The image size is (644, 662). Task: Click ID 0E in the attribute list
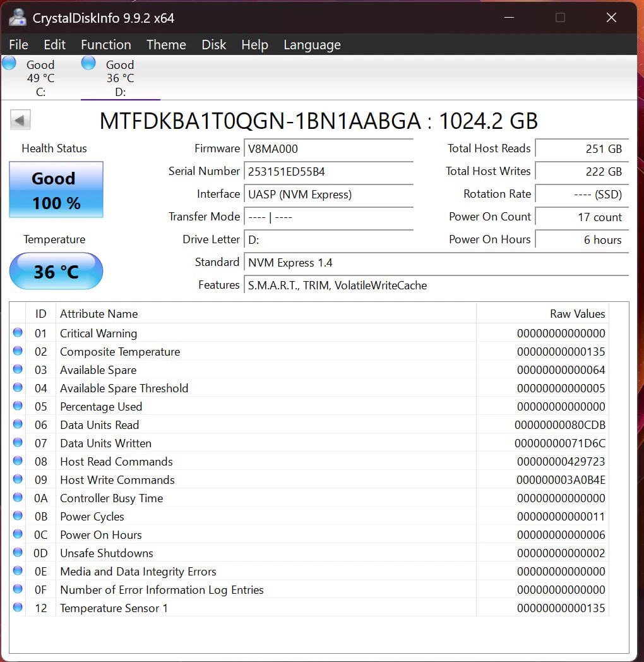(40, 572)
